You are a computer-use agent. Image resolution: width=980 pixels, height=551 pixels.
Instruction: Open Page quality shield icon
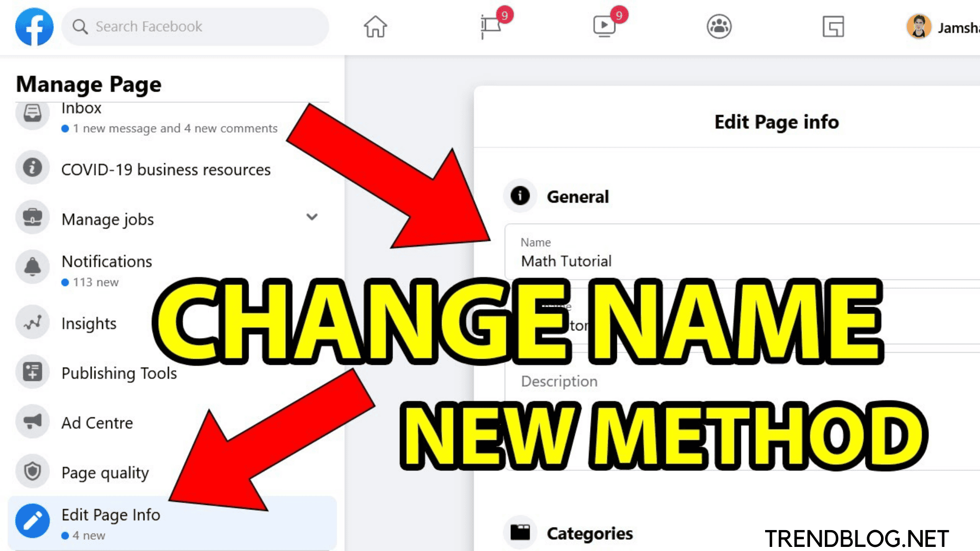[32, 471]
